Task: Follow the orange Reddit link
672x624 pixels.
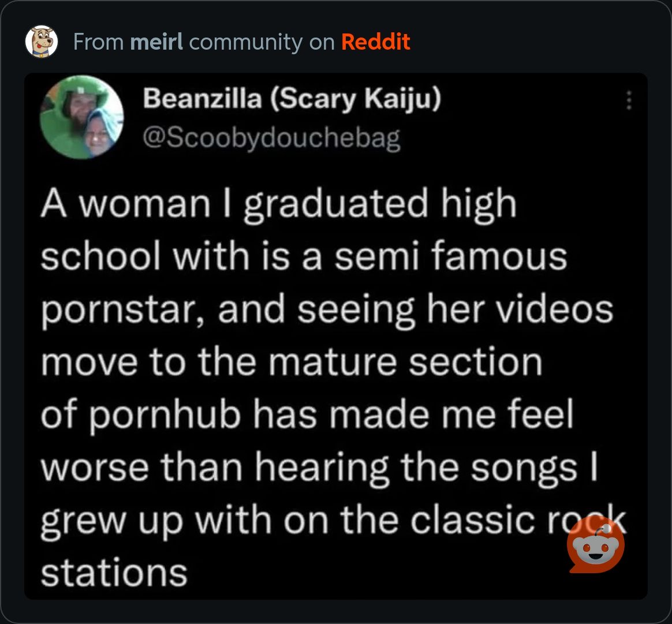Action: 375,42
